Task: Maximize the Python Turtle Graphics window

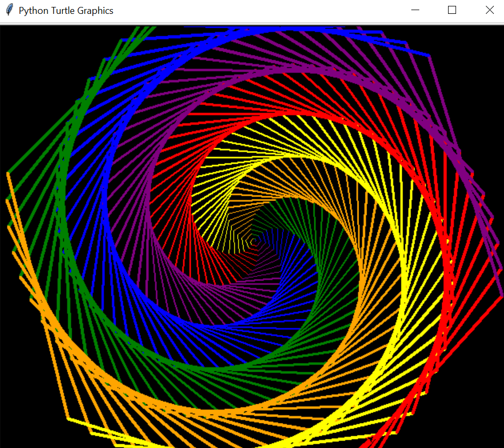Action: [452, 10]
